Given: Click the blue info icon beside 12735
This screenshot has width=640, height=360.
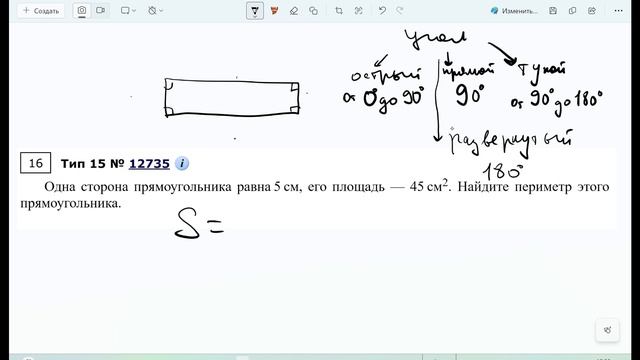Looking at the screenshot, I should (182, 163).
